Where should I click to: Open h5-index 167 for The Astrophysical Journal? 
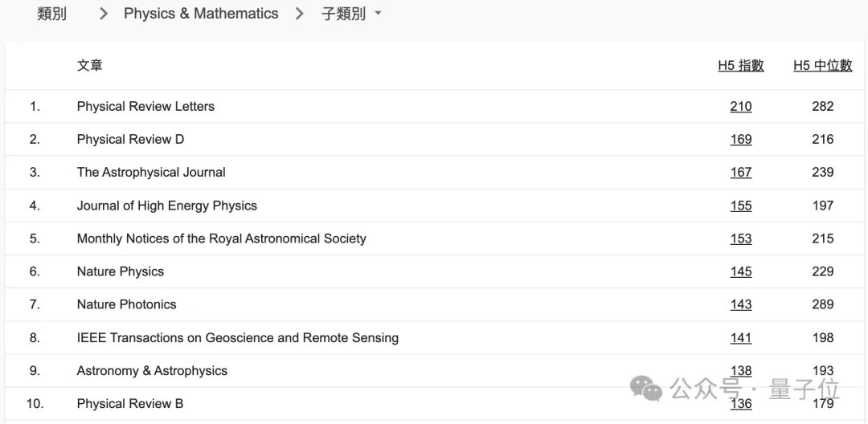tap(741, 173)
